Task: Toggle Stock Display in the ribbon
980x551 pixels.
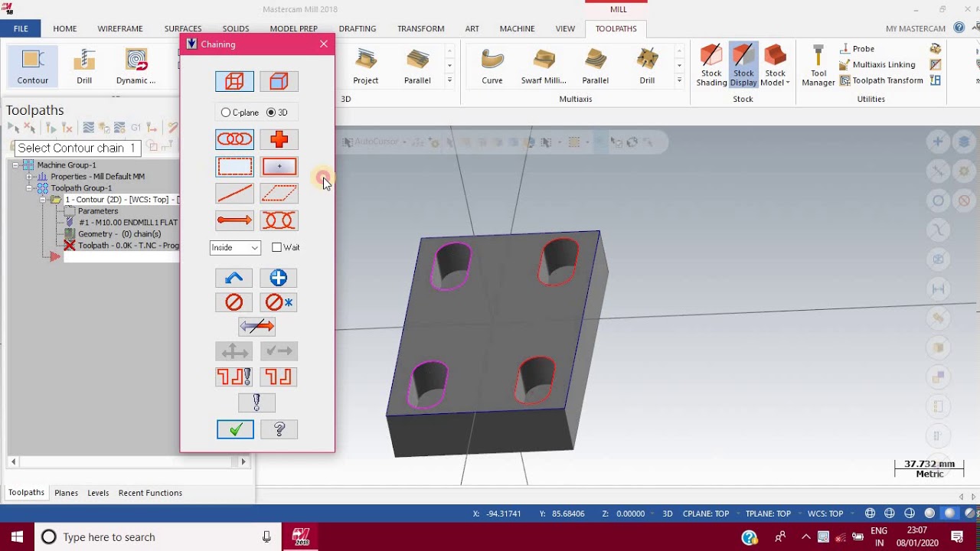Action: 743,65
